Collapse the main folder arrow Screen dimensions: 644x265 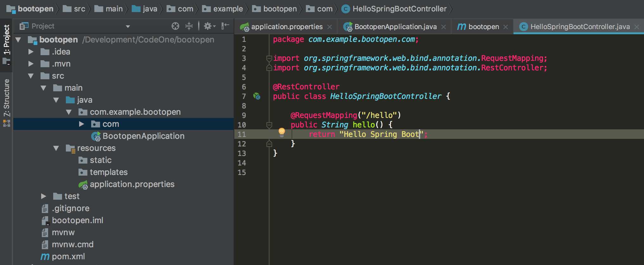43,88
